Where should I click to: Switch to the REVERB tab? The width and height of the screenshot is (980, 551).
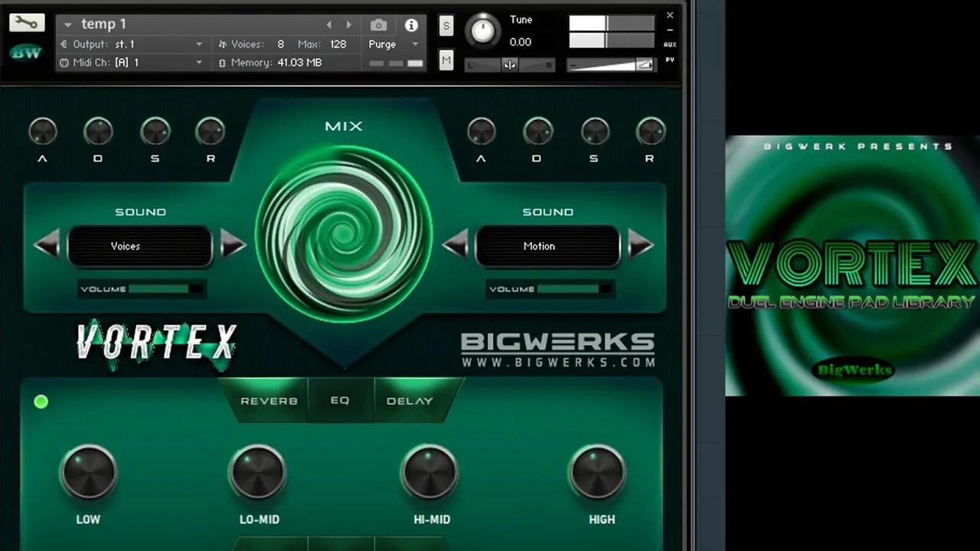click(x=267, y=400)
